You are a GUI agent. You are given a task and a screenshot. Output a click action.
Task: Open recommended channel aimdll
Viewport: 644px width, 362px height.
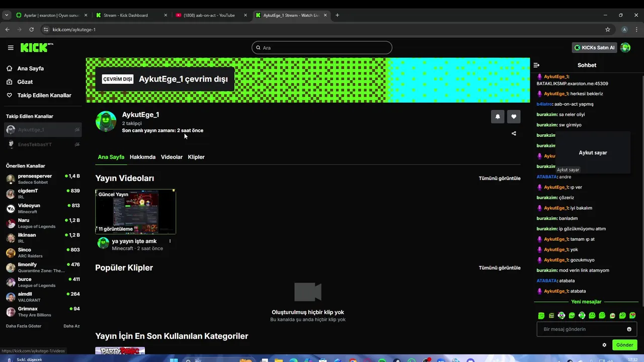click(43, 297)
